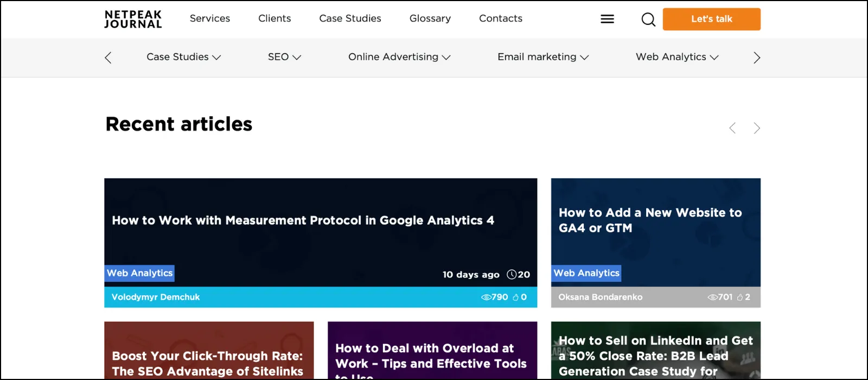
Task: Open Glossary in the top menu
Action: pos(430,18)
